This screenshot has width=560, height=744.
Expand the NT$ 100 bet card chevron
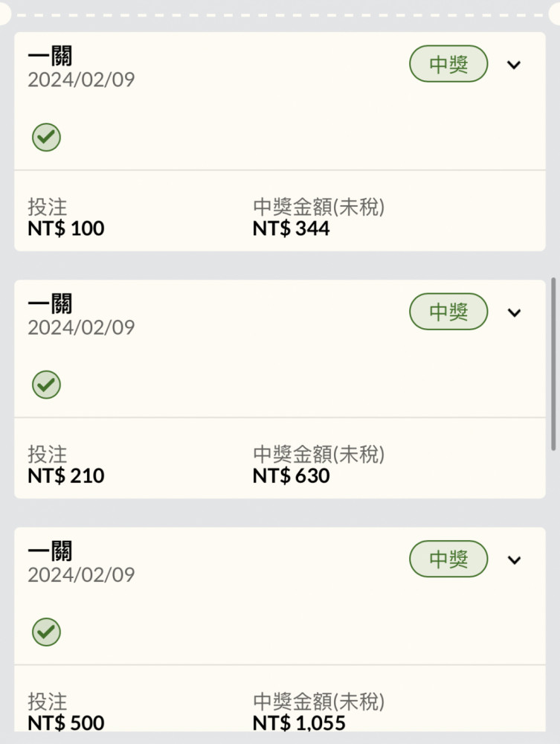pos(514,65)
